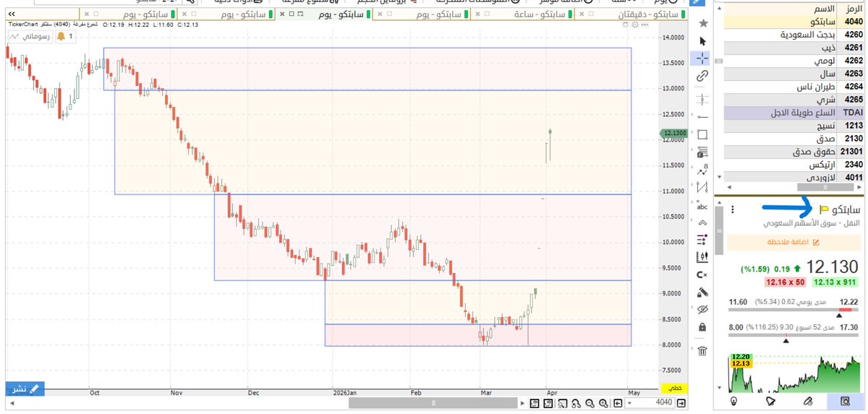Click the link chain tool icon
The image size is (868, 414).
702,76
